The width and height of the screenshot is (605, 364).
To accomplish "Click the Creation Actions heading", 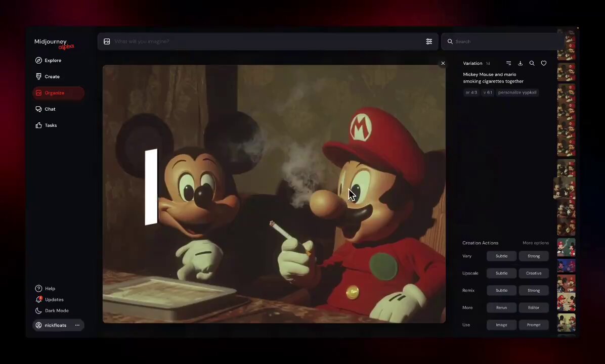I will pyautogui.click(x=481, y=243).
